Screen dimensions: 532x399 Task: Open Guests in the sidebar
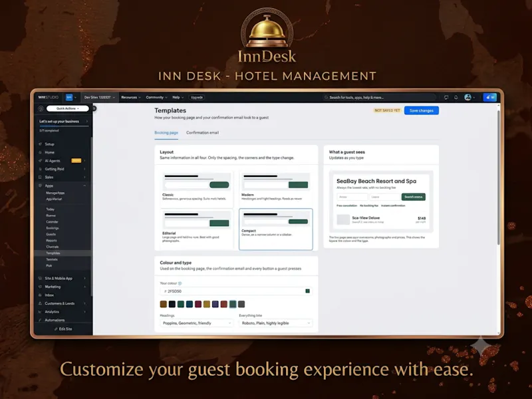coord(51,235)
